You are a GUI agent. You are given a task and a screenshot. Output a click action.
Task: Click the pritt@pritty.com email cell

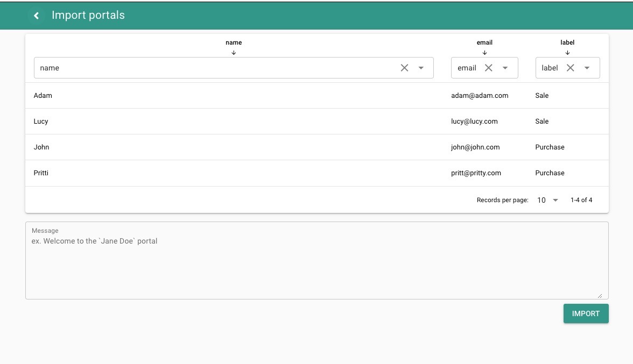click(x=476, y=173)
